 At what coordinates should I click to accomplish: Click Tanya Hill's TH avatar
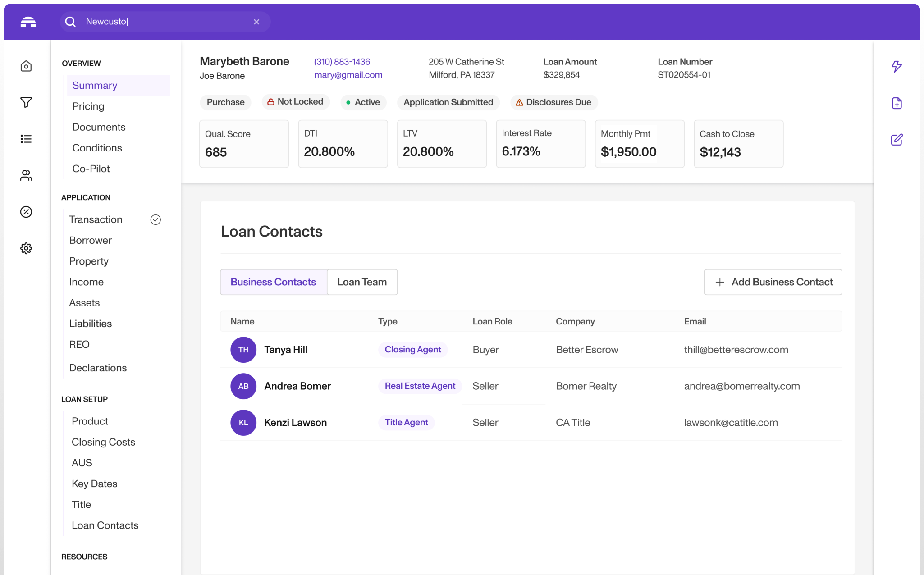pyautogui.click(x=243, y=350)
